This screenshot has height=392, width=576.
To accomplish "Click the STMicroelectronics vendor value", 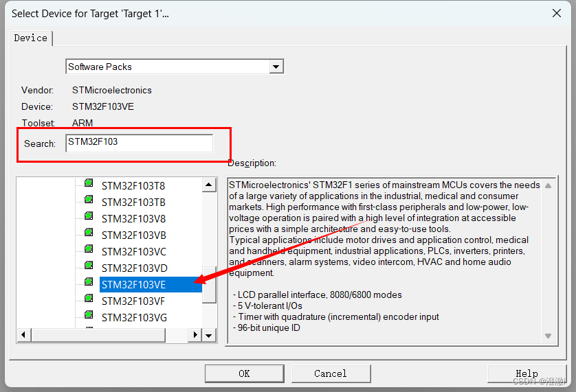I will 111,91.
